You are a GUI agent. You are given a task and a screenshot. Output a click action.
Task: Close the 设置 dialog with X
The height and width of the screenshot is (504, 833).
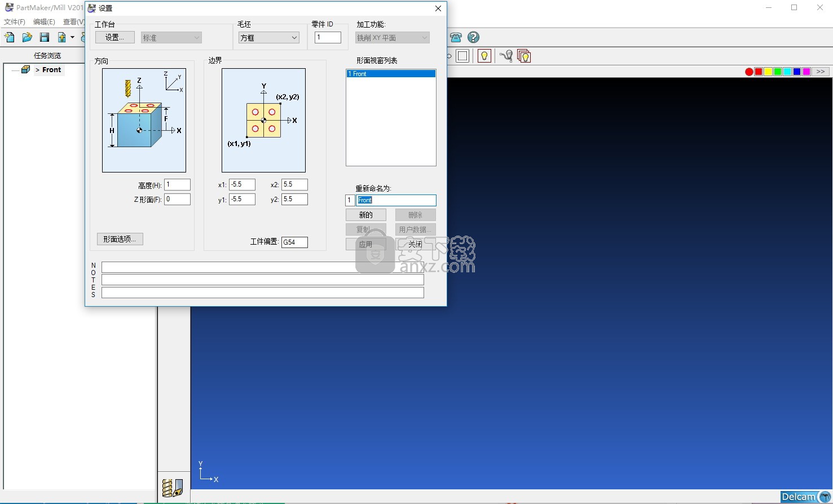[x=438, y=8]
